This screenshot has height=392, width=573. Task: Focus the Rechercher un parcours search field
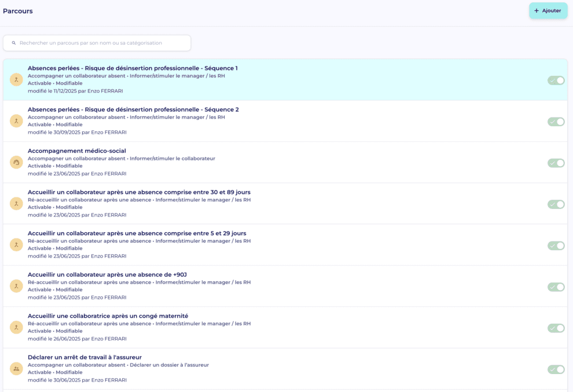pos(101,43)
